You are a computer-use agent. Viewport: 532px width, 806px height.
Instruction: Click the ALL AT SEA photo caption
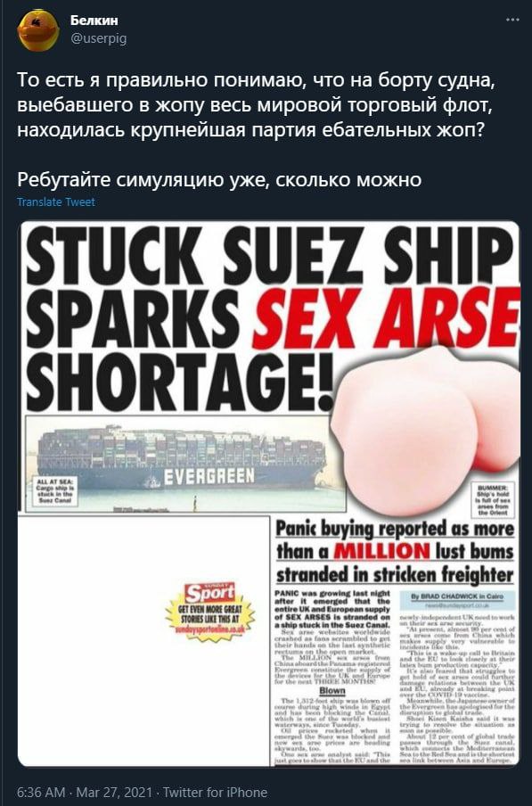[x=55, y=491]
